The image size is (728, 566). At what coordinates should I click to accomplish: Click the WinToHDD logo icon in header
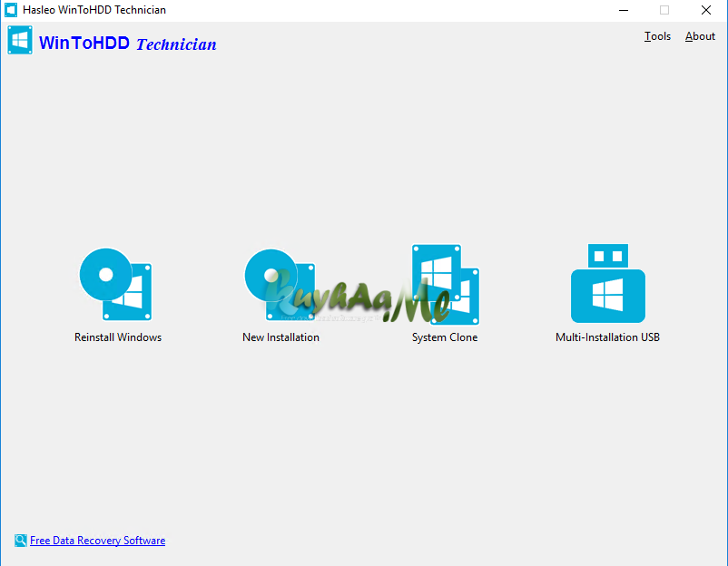(x=20, y=40)
